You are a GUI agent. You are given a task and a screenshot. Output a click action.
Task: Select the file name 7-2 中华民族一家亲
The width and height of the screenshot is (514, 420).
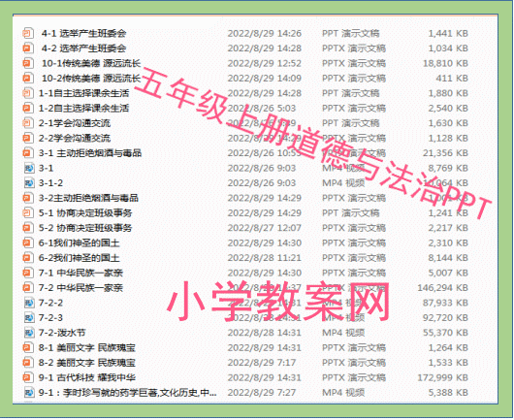[80, 288]
